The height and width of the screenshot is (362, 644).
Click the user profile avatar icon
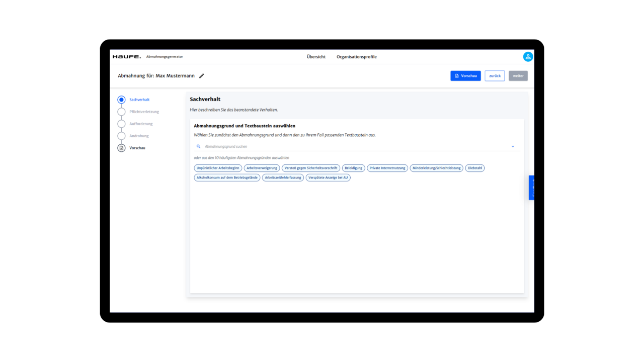[x=527, y=57]
